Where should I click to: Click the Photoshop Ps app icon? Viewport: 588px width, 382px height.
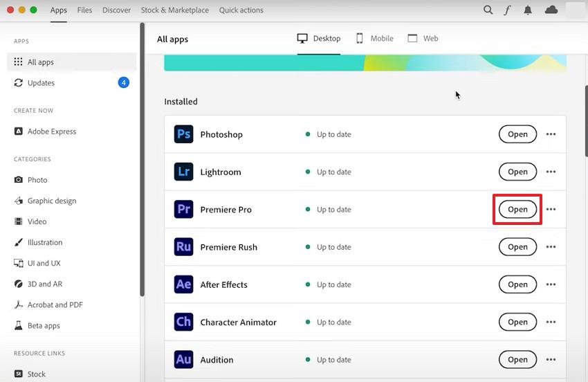(184, 134)
